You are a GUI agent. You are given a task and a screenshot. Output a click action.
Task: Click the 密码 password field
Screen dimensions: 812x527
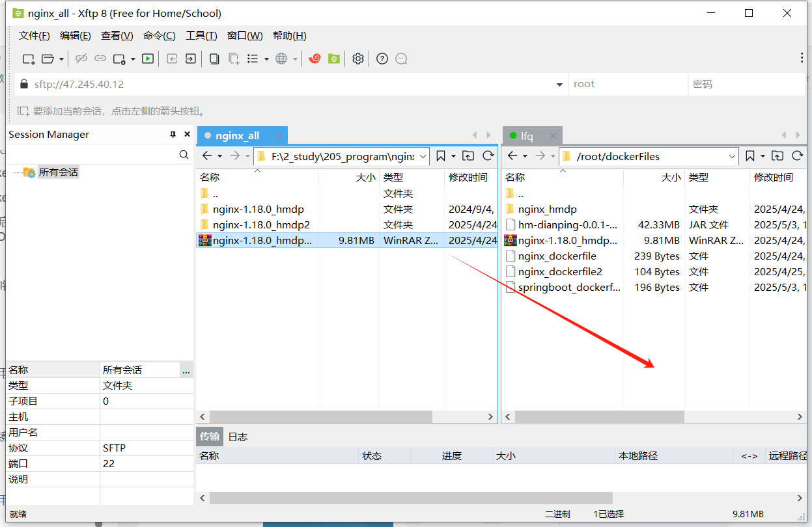tap(746, 84)
